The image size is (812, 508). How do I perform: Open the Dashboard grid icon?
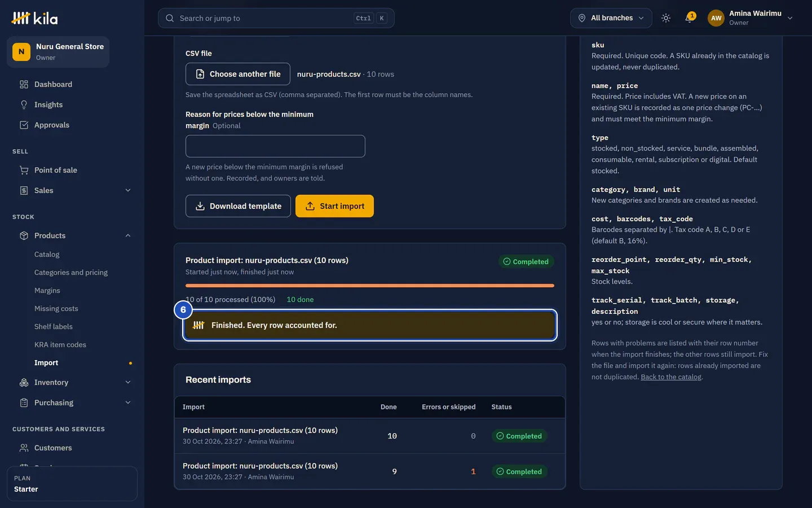[24, 84]
